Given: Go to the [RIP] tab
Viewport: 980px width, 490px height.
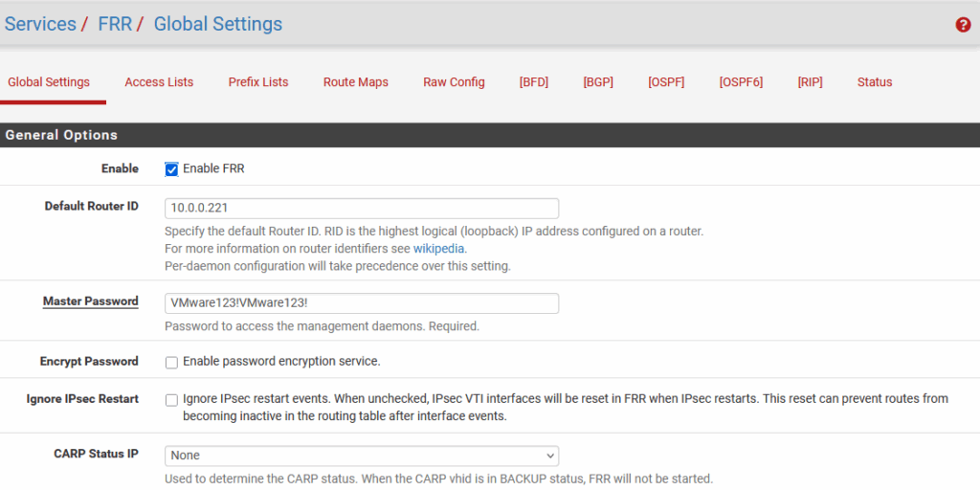Looking at the screenshot, I should 810,82.
